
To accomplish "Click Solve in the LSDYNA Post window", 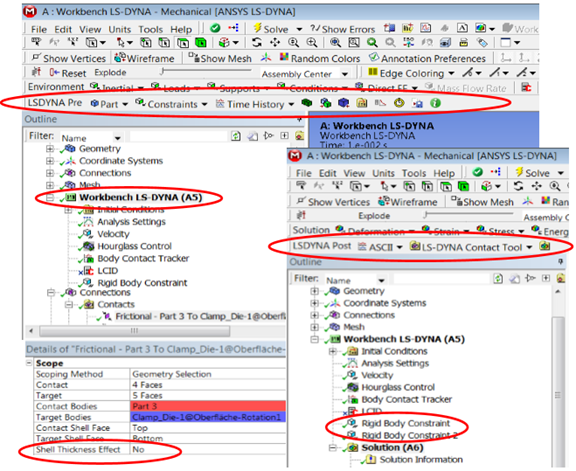I will (x=533, y=173).
